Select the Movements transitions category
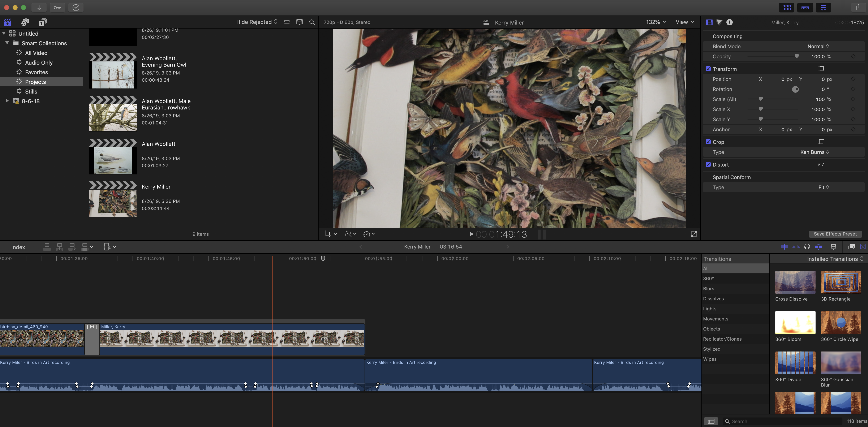The height and width of the screenshot is (427, 868). (x=715, y=319)
